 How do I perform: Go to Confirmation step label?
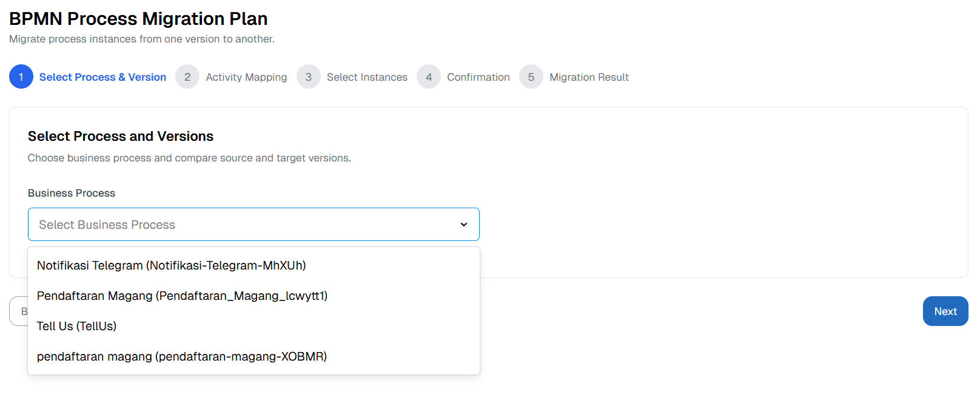(x=478, y=77)
